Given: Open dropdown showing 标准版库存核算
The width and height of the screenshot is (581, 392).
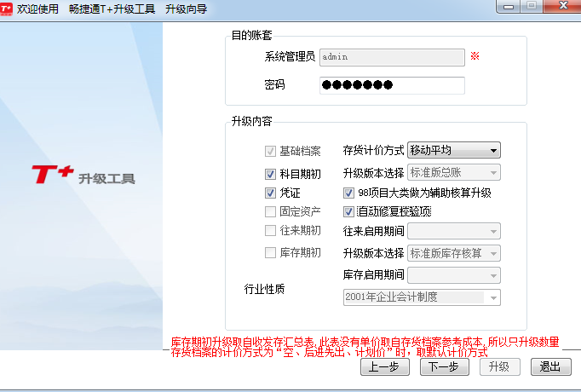Looking at the screenshot, I should (454, 253).
